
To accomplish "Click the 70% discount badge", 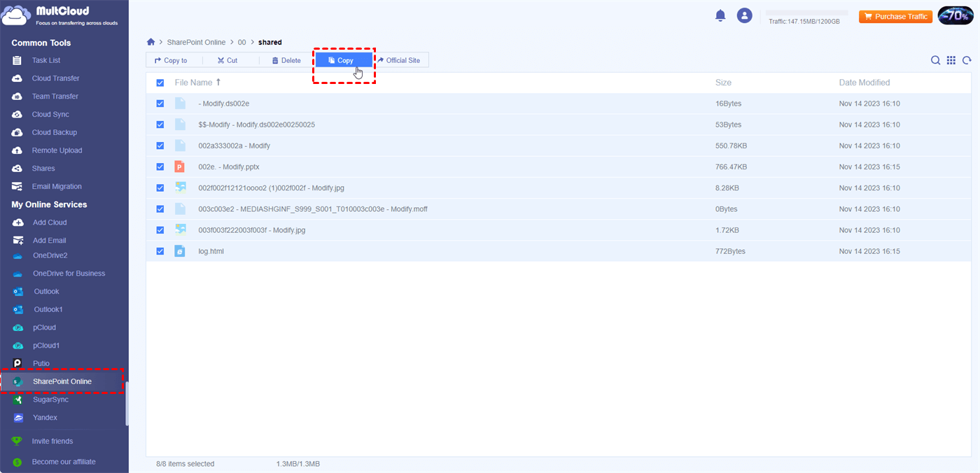I will [x=955, y=16].
